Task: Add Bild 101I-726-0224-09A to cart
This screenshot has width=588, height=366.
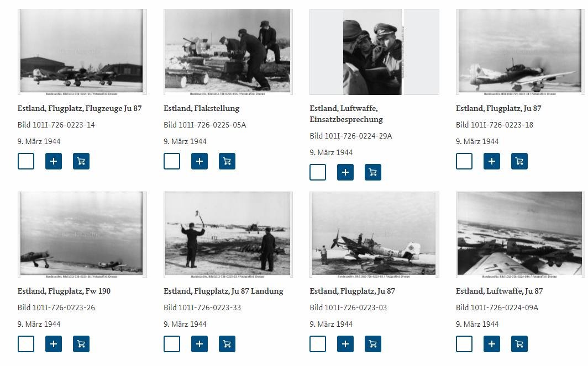Action: click(519, 344)
